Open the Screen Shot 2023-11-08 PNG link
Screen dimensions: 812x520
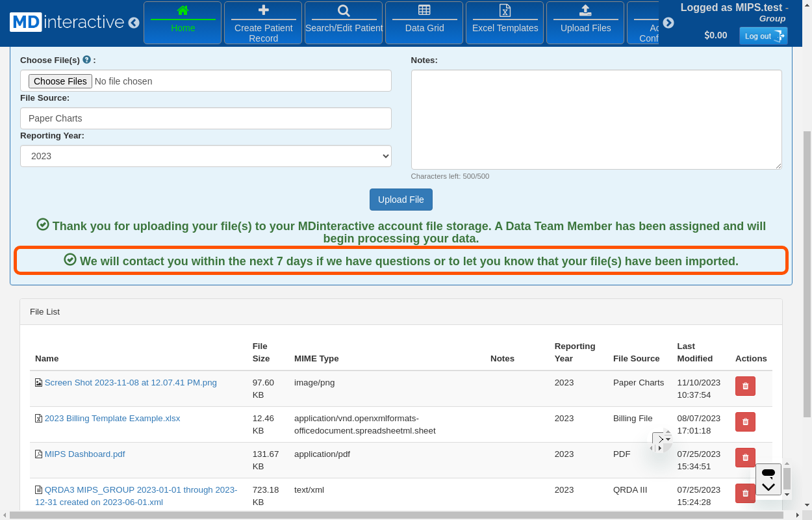pos(131,383)
